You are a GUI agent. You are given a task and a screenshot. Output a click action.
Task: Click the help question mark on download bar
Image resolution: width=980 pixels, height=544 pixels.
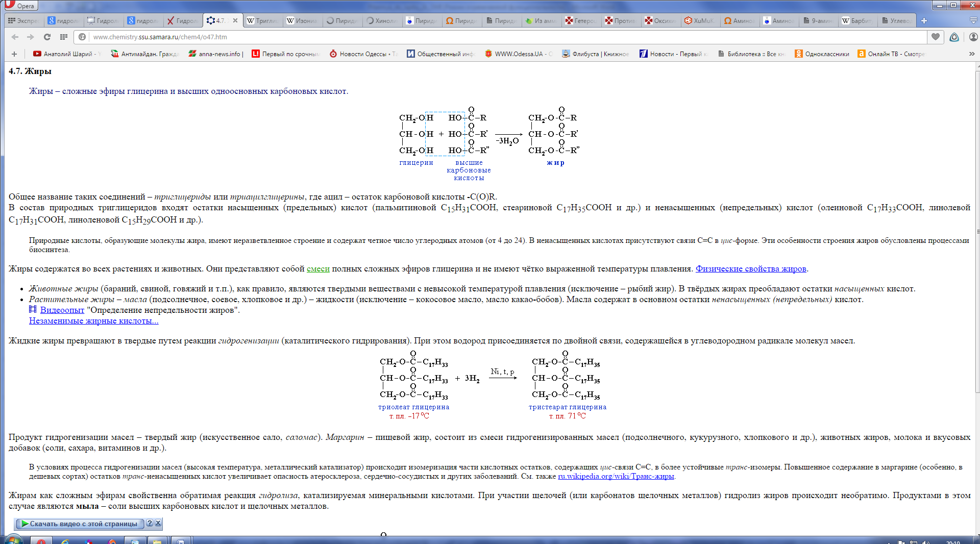[x=150, y=523]
